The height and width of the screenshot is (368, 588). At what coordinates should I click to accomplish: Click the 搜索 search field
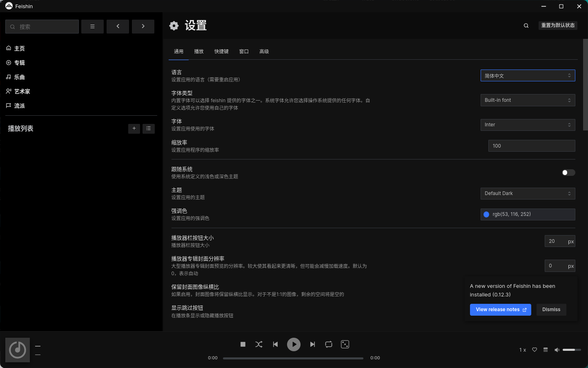click(42, 27)
